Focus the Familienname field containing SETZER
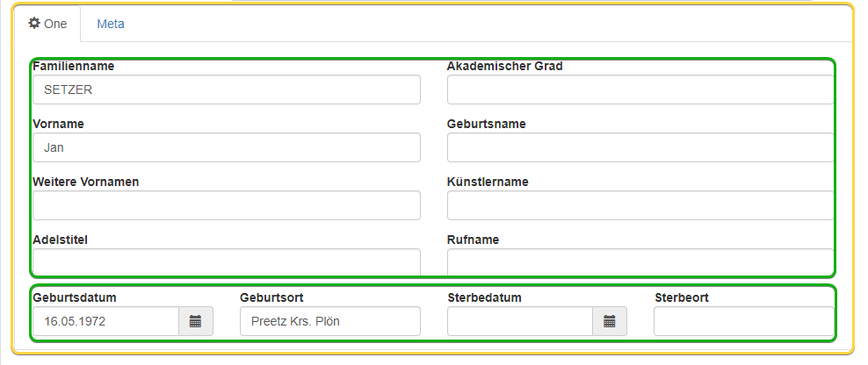 (x=227, y=89)
